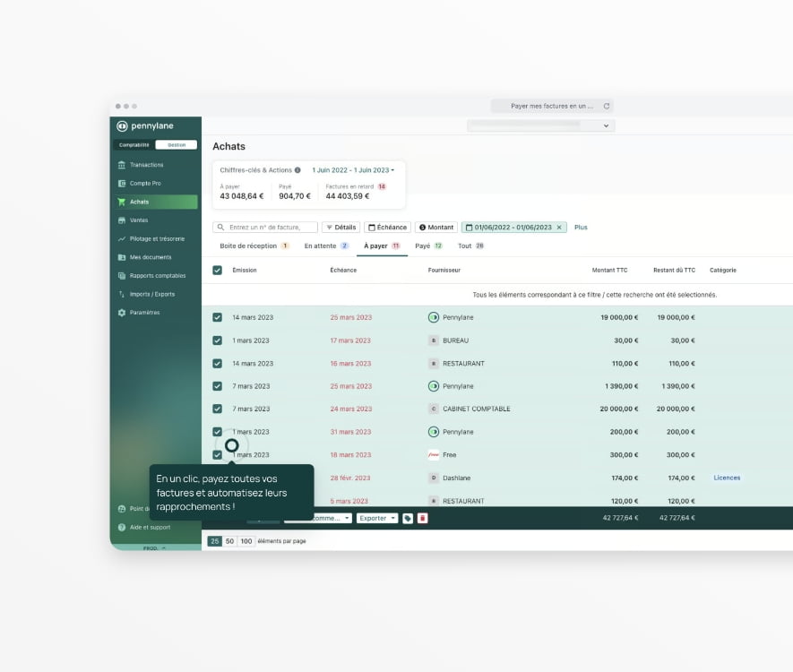This screenshot has height=672, width=793.
Task: Show 100 éléments par page
Action: (246, 541)
